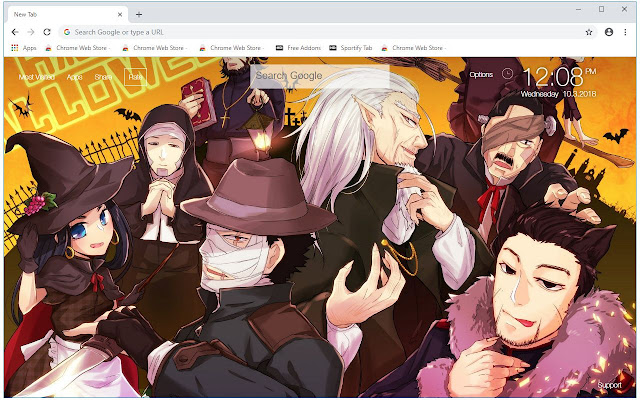This screenshot has height=400, width=640.
Task: Focus the Search Google box on the page
Action: coord(320,76)
